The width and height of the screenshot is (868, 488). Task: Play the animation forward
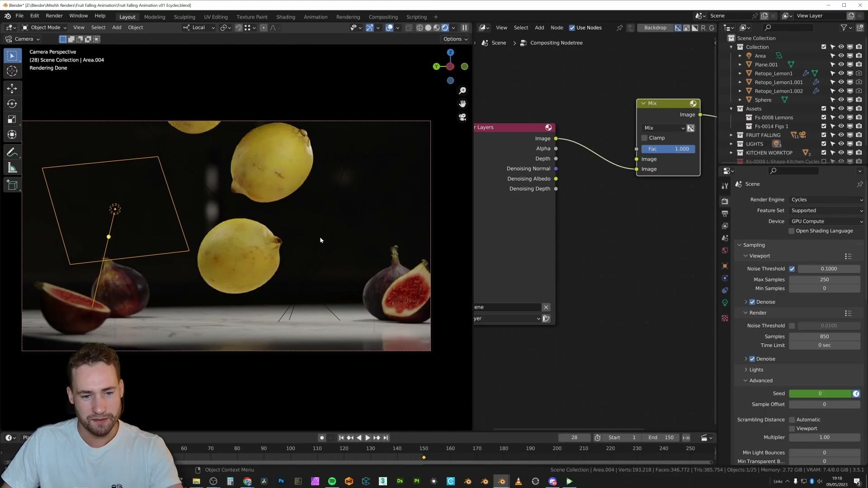click(368, 438)
